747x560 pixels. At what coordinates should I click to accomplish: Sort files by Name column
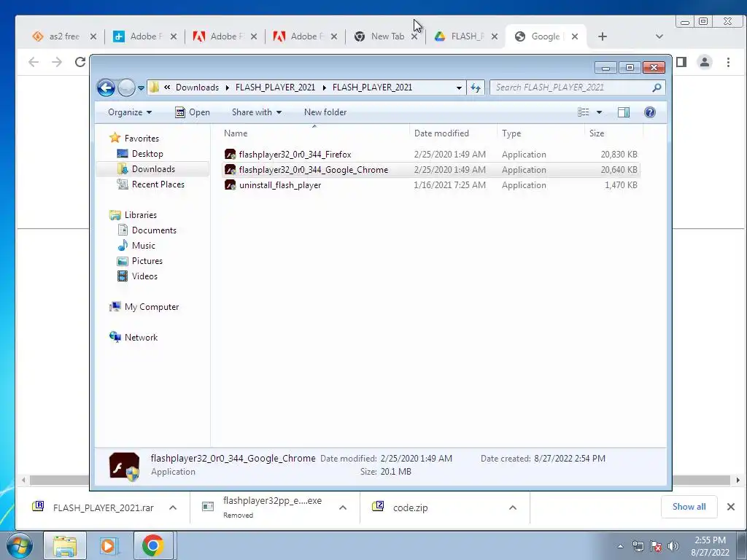pos(314,133)
